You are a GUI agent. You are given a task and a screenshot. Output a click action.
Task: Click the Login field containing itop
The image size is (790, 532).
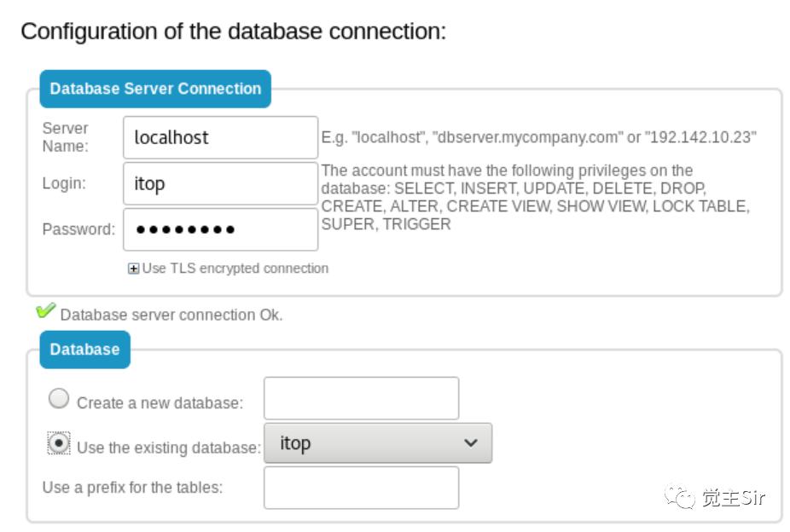[x=220, y=182]
